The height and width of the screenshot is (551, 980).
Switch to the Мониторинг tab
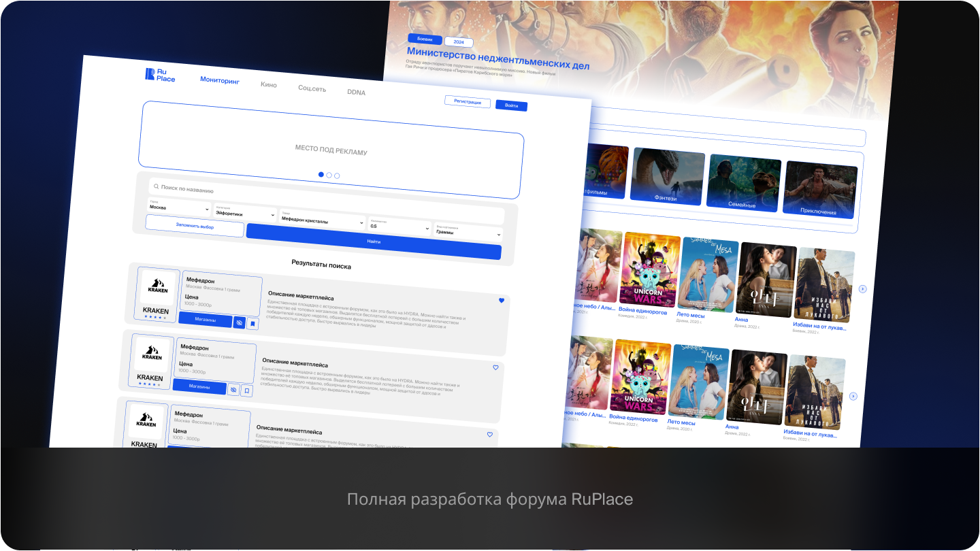[220, 80]
